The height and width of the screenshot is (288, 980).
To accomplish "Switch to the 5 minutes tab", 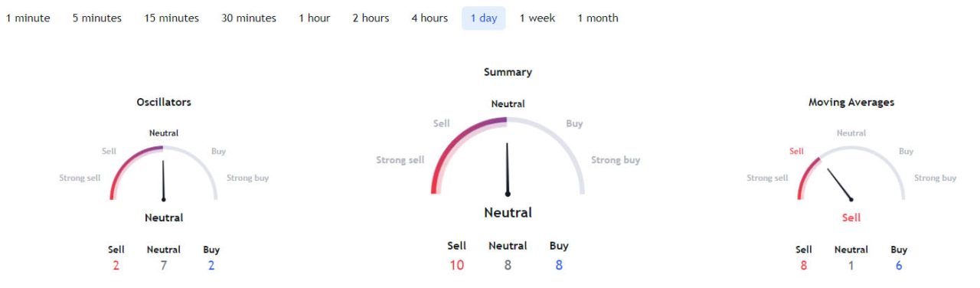I will pyautogui.click(x=97, y=18).
